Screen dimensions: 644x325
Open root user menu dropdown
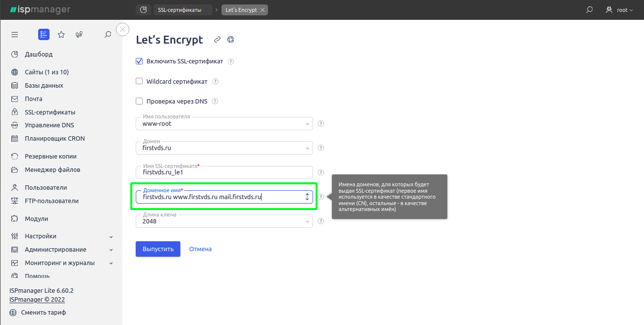[x=619, y=10]
